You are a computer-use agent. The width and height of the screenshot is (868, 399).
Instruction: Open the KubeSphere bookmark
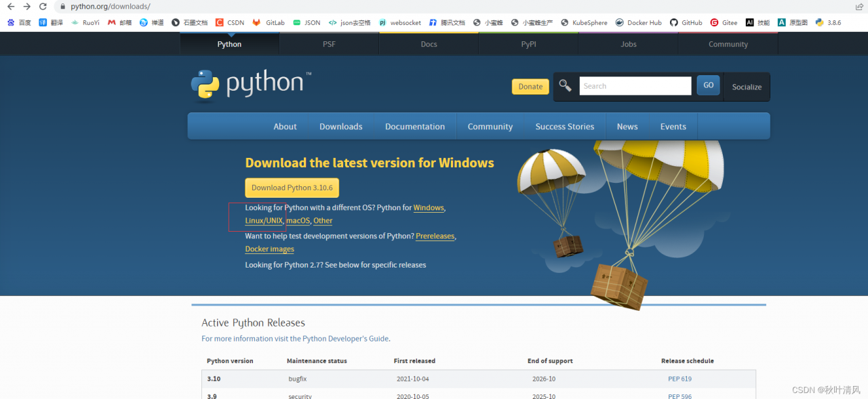584,22
